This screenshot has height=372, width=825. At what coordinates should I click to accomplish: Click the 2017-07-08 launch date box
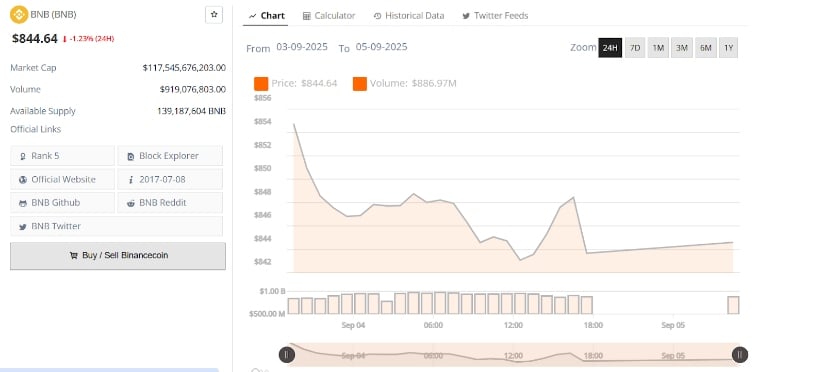coord(170,179)
